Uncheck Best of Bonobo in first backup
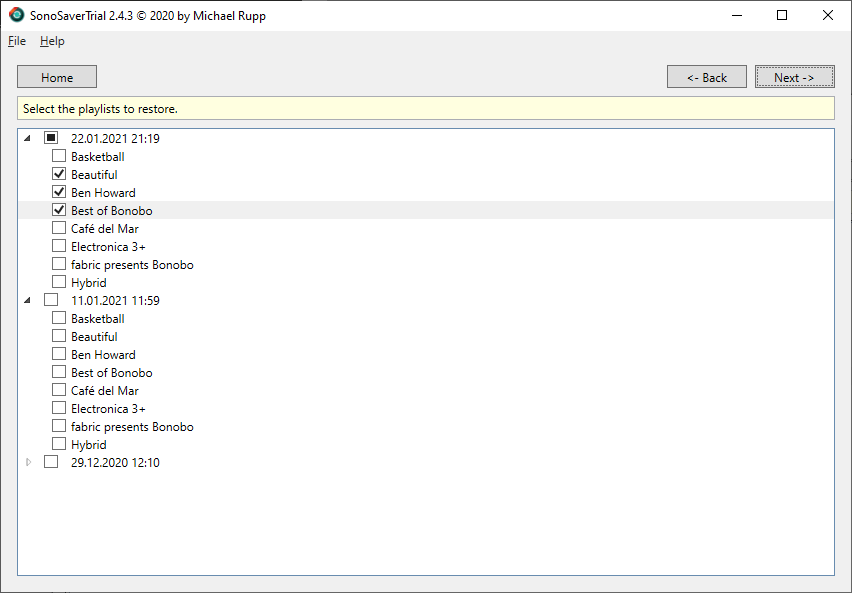The image size is (852, 593). [58, 210]
